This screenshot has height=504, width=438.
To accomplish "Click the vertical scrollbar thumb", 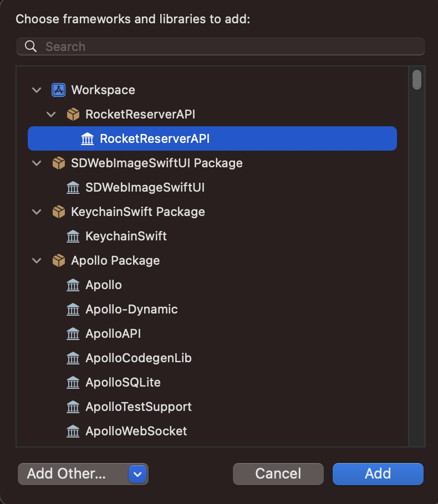I will [417, 80].
